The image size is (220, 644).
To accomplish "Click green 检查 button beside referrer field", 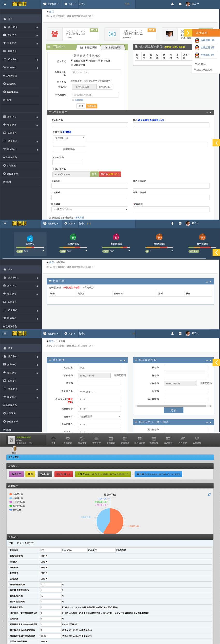I will coord(94,174).
